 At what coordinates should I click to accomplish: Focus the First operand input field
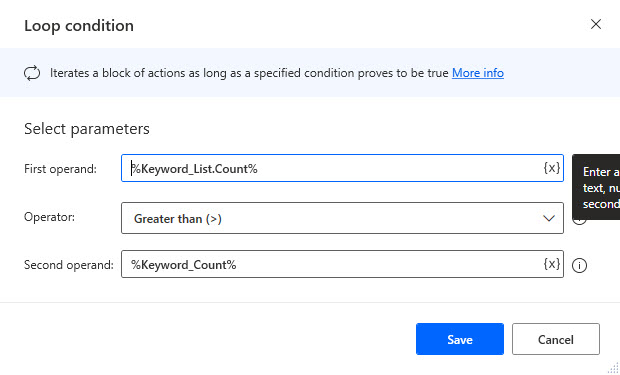[x=342, y=168]
